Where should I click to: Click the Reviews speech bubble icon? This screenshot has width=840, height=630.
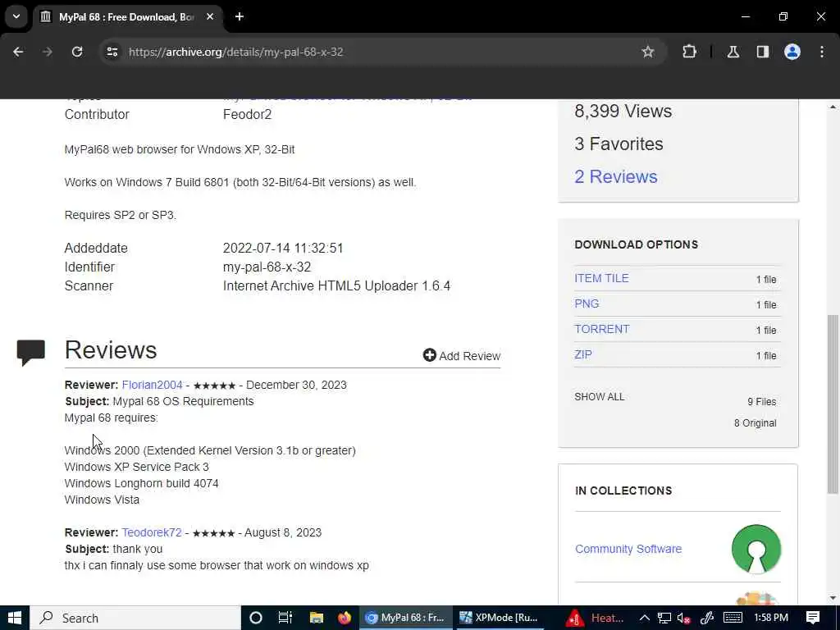point(30,353)
